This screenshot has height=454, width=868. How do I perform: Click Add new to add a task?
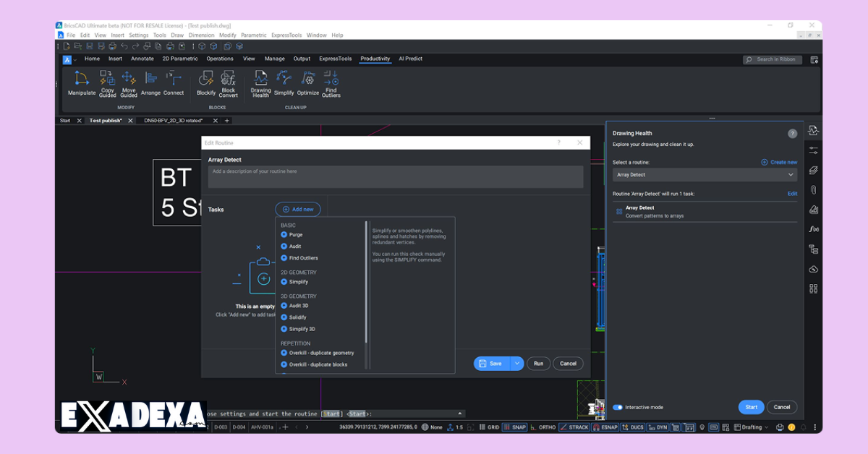pos(297,209)
